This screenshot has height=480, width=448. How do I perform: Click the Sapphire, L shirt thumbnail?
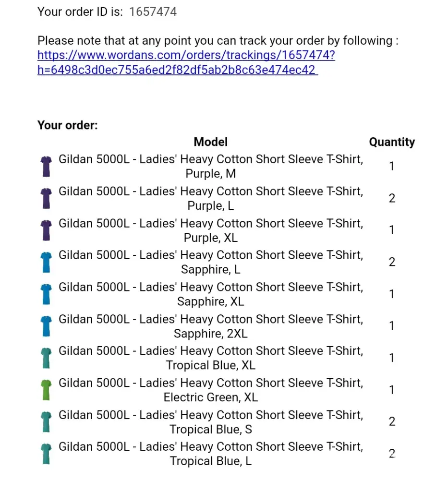coord(46,262)
